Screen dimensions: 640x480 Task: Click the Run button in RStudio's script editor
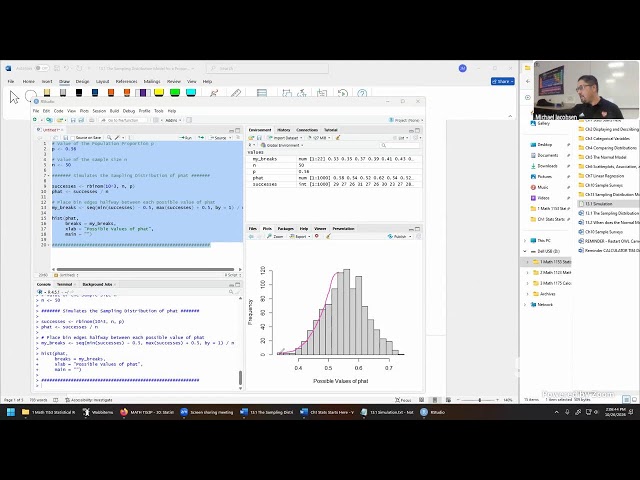coord(186,138)
